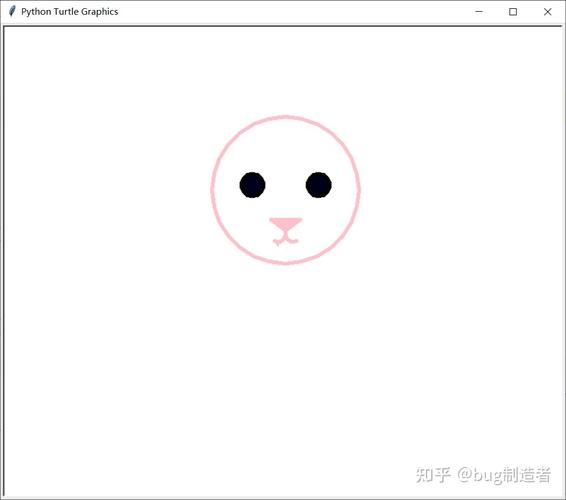Click the Python Turtle feather icon

(x=12, y=12)
